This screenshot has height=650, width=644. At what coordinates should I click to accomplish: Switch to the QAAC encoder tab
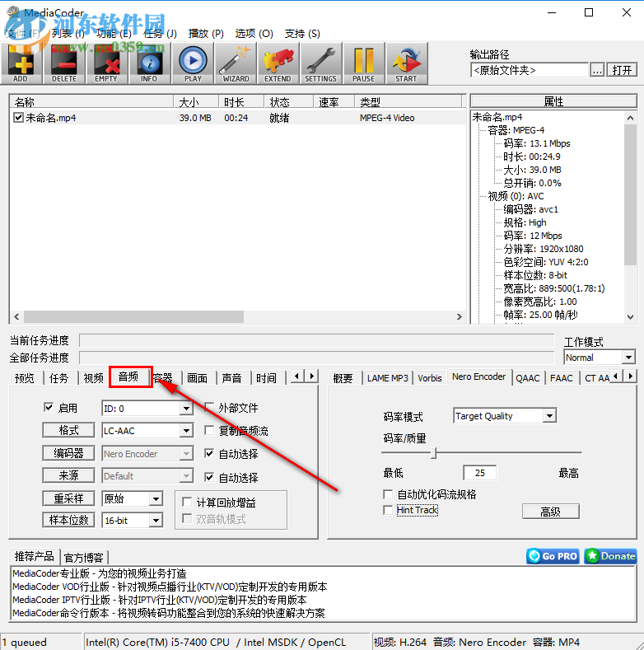528,378
